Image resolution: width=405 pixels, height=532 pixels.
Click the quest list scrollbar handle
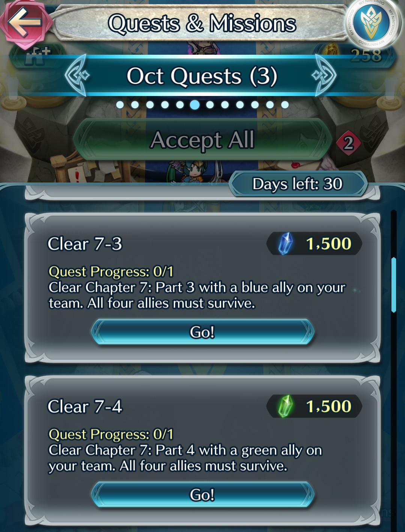[x=393, y=285]
